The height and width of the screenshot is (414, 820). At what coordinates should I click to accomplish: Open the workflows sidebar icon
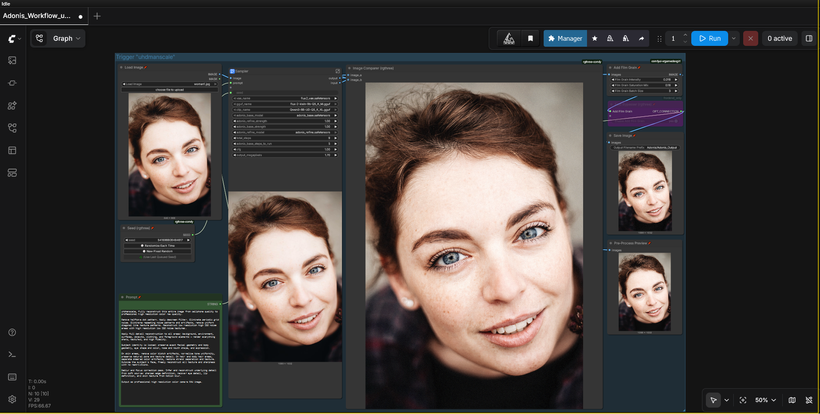[12, 128]
